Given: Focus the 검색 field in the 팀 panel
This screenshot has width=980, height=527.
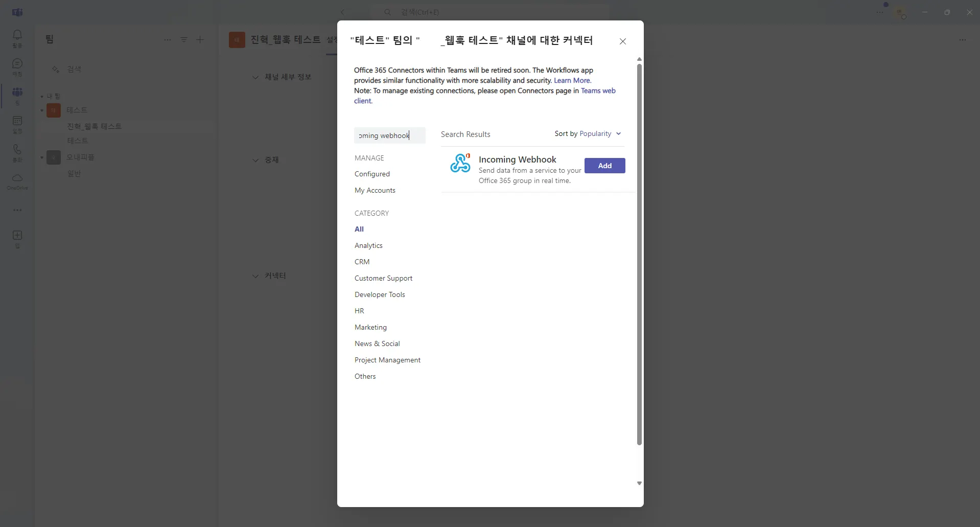Looking at the screenshot, I should [x=128, y=70].
